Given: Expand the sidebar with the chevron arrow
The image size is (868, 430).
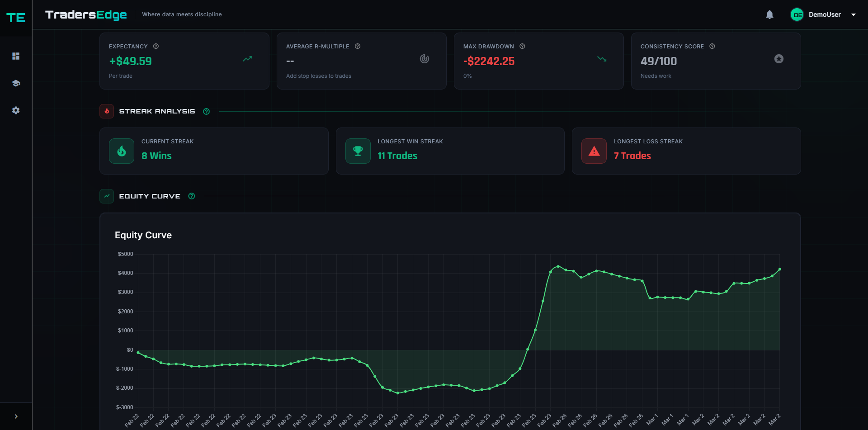Looking at the screenshot, I should [x=16, y=416].
